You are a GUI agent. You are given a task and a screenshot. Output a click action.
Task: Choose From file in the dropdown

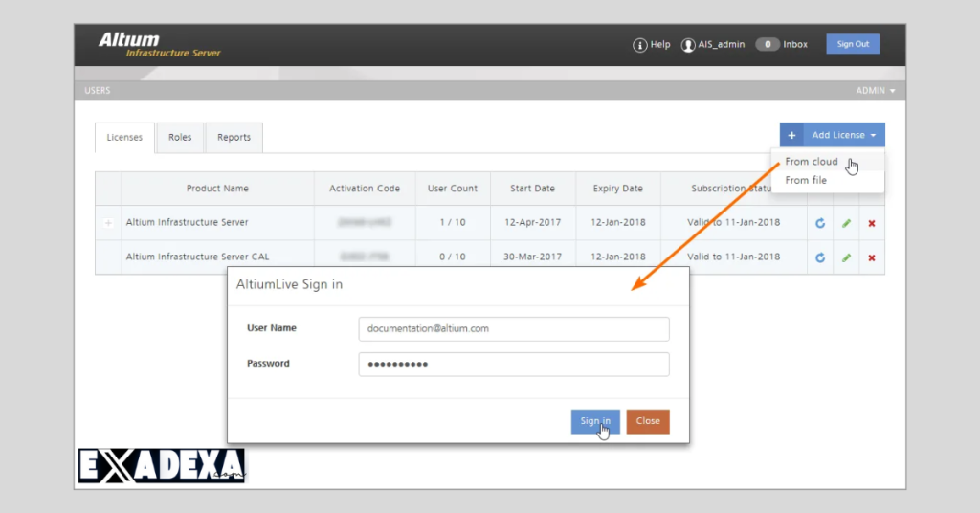click(x=806, y=180)
